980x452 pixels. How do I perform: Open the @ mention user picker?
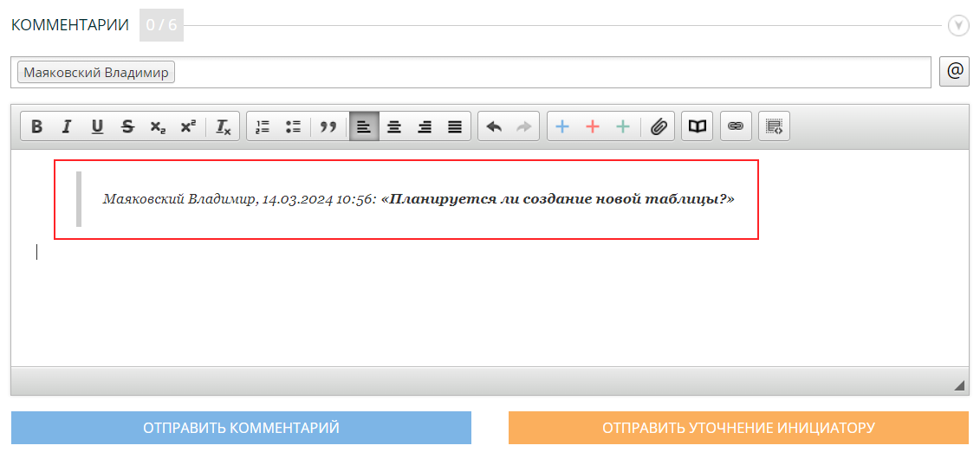[x=955, y=72]
